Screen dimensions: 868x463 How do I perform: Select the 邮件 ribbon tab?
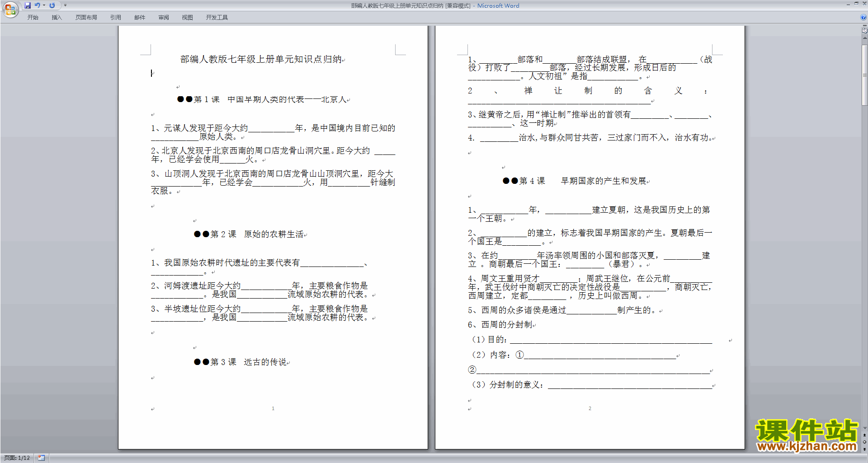tap(140, 18)
